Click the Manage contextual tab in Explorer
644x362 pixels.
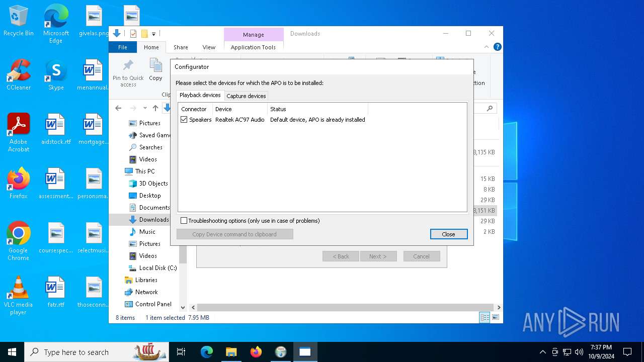pos(253,35)
